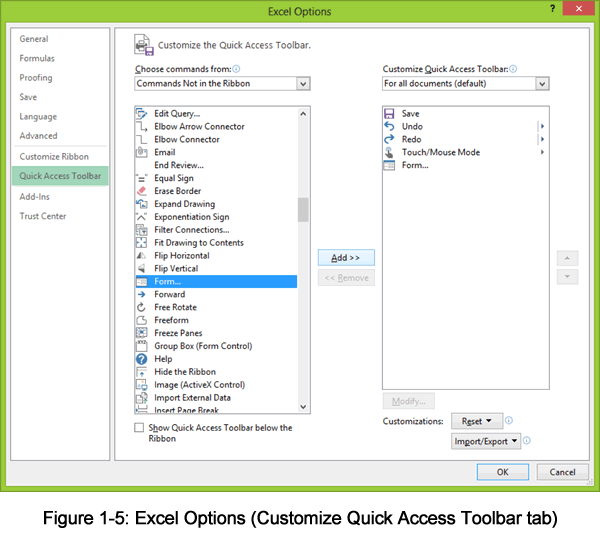Click the commands list scrollbar thumb
The image size is (600, 542).
[x=303, y=209]
